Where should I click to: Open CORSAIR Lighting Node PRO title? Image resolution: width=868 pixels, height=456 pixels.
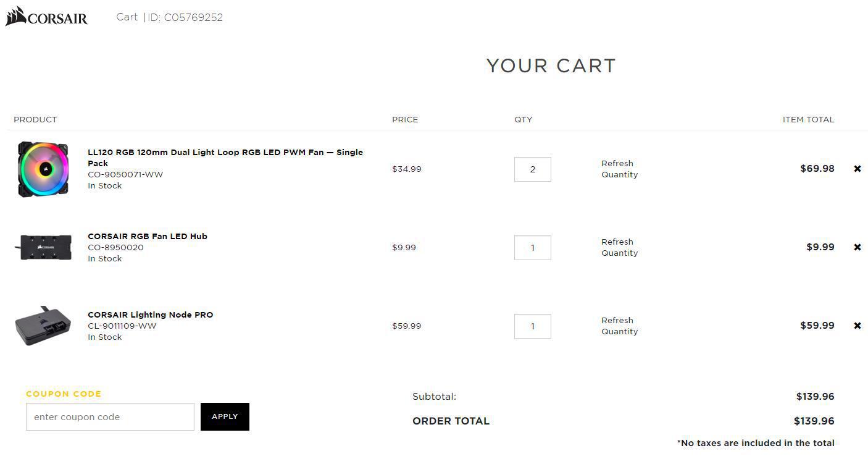tap(151, 315)
